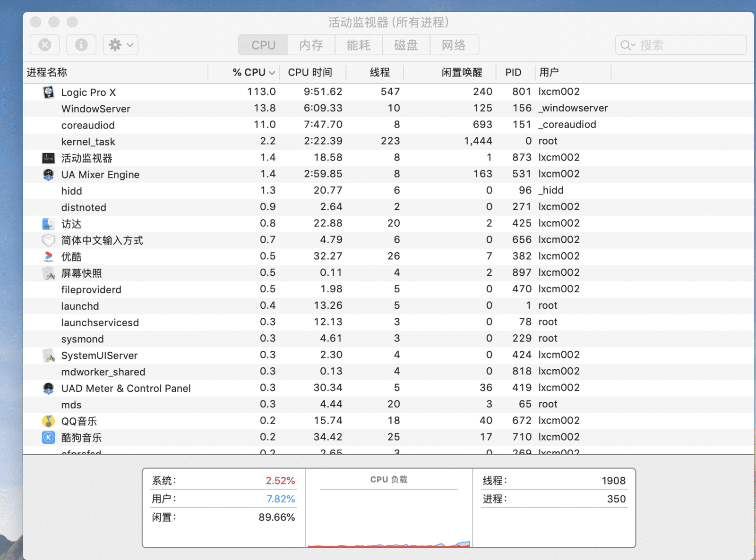Click the UA Mixer Engine process name
Screen dimensions: 756x560
tap(100, 175)
